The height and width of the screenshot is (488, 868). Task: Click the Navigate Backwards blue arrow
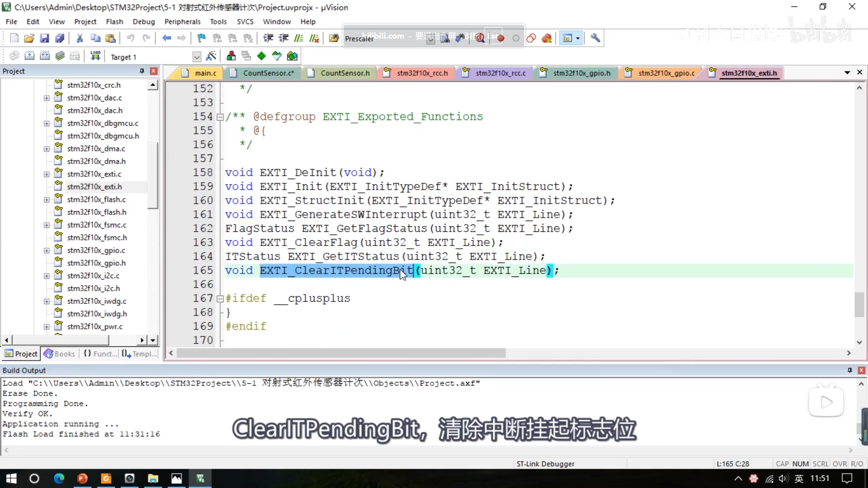166,38
